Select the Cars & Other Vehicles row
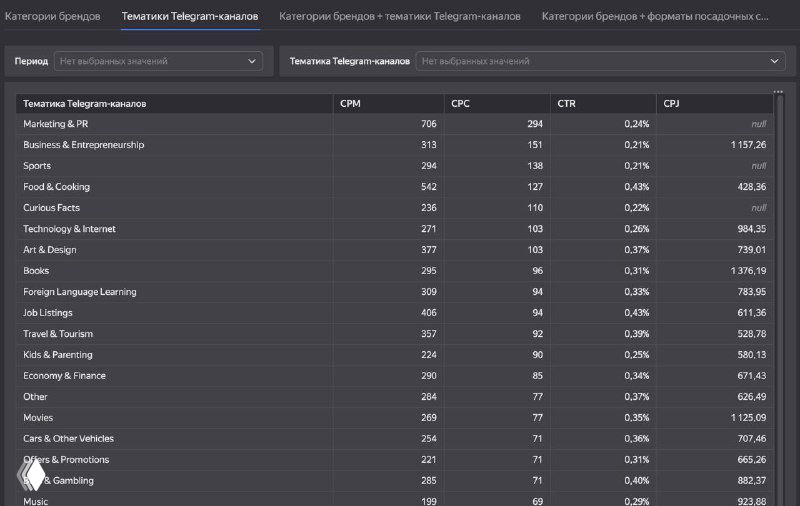The height and width of the screenshot is (506, 800). click(x=68, y=439)
